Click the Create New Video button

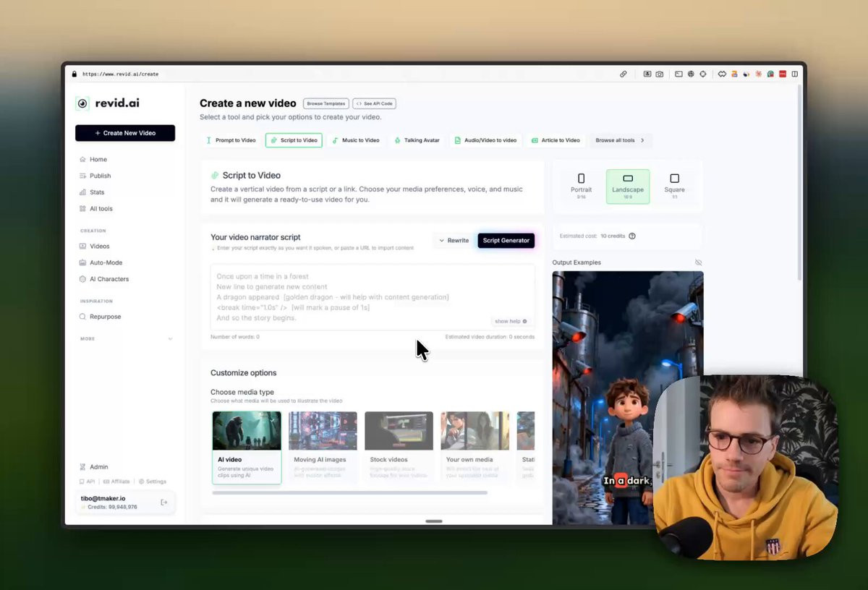pos(125,133)
